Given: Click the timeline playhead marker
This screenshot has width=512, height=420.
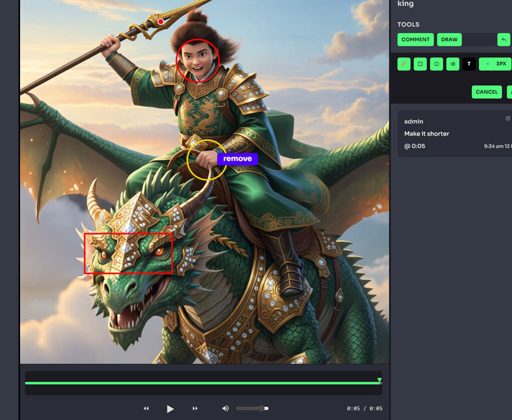Looking at the screenshot, I should click(380, 380).
